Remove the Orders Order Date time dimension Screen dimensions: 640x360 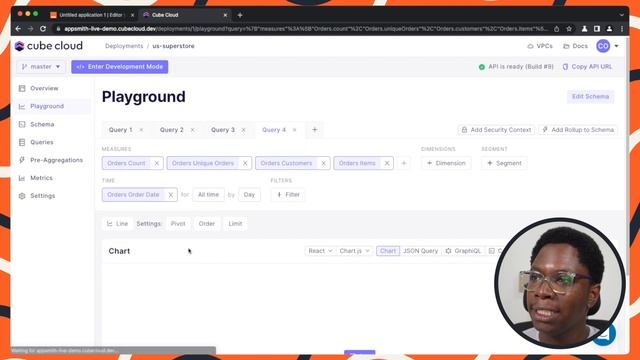171,195
